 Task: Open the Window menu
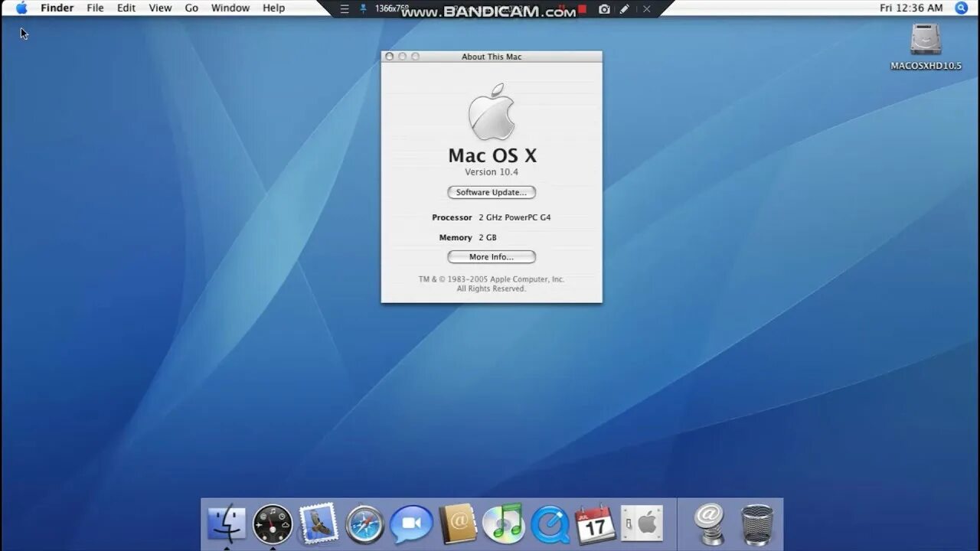click(230, 8)
